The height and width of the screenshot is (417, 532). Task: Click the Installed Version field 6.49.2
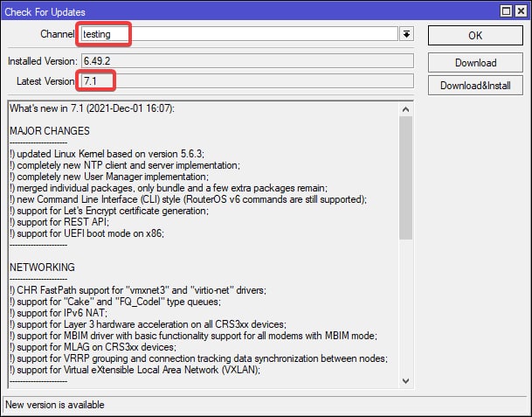pos(247,61)
